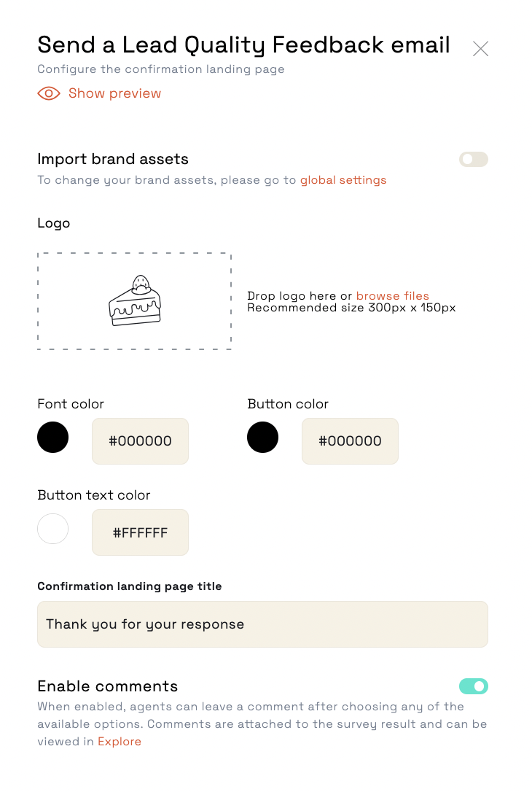The height and width of the screenshot is (792, 532).
Task: Disable the Enable comments switch
Action: (474, 686)
